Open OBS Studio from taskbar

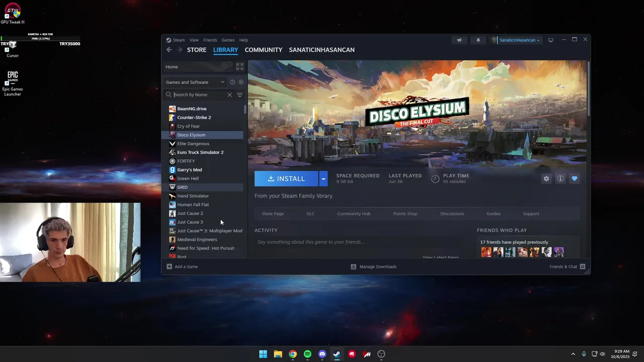(x=381, y=354)
